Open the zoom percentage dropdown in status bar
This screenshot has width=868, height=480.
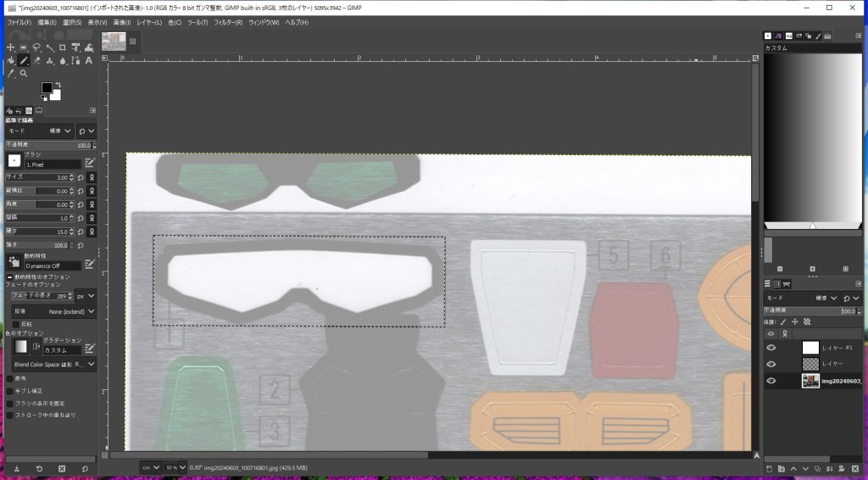pos(176,467)
